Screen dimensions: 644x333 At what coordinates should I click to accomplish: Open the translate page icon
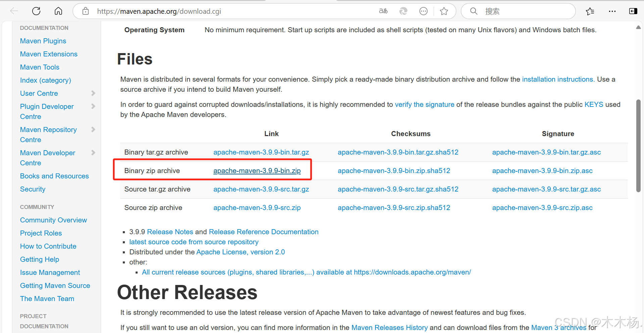(383, 11)
